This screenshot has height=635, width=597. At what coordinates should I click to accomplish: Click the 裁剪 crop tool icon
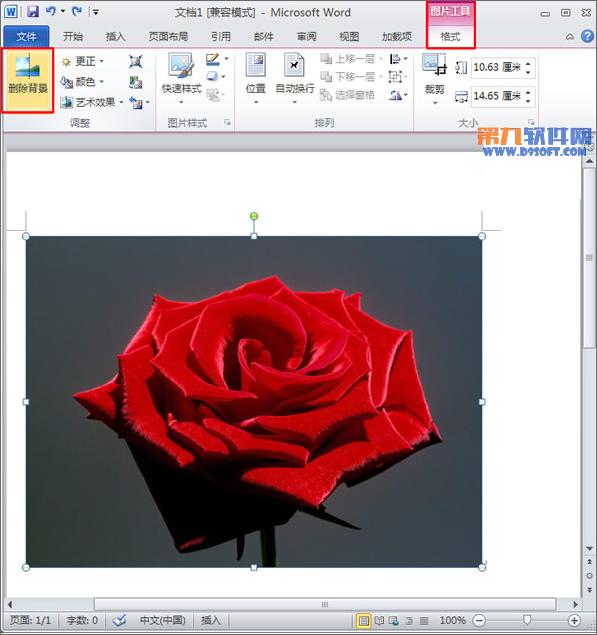pos(434,65)
